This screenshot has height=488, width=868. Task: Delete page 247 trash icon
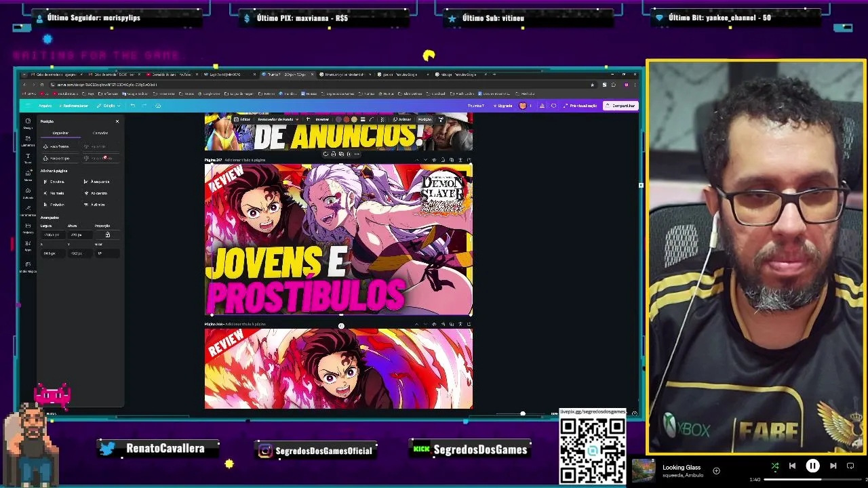(x=460, y=160)
